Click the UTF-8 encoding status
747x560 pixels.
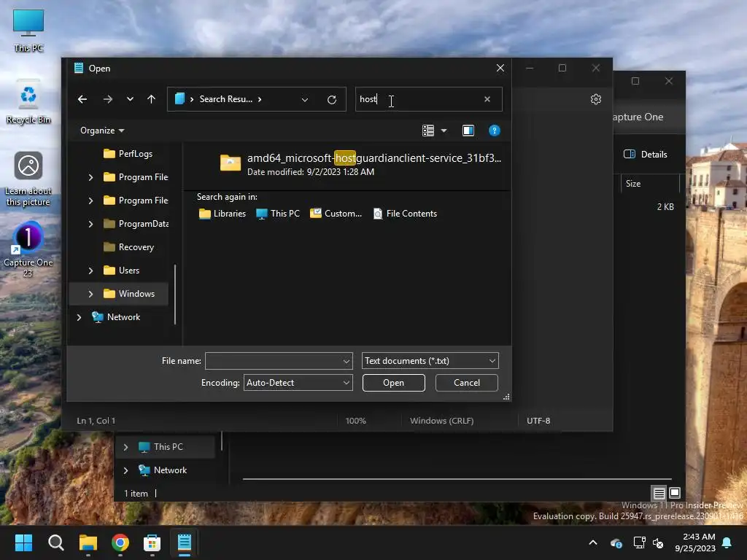[538, 421]
